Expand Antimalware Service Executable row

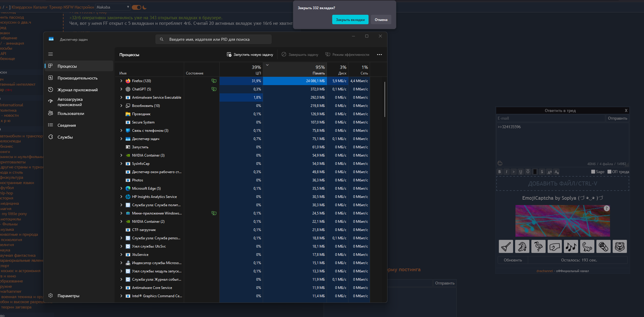tap(121, 97)
